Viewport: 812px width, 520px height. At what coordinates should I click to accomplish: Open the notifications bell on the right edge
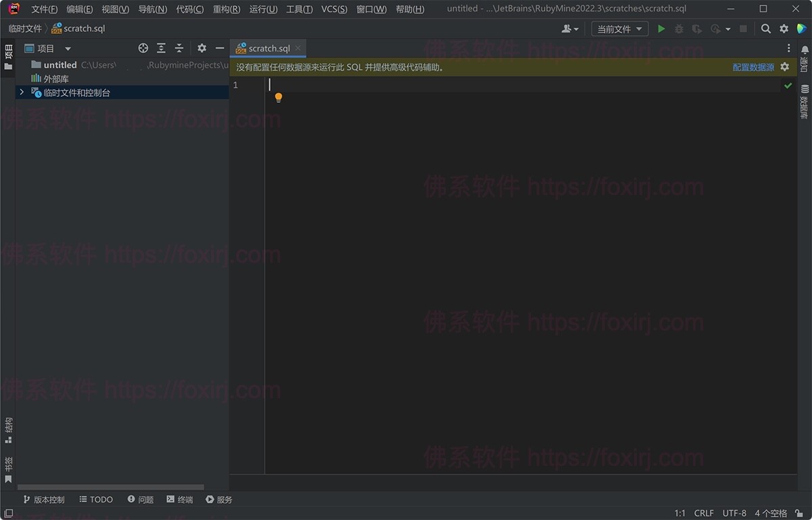coord(804,49)
